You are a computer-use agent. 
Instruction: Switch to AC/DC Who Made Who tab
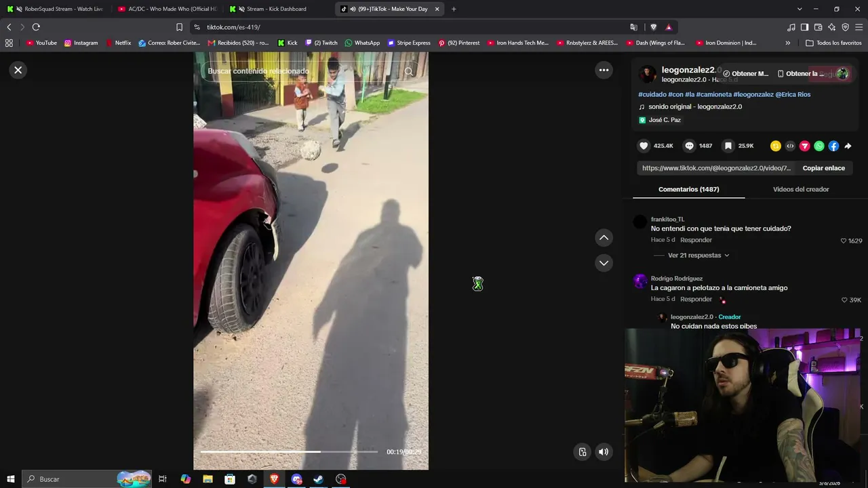pyautogui.click(x=166, y=9)
